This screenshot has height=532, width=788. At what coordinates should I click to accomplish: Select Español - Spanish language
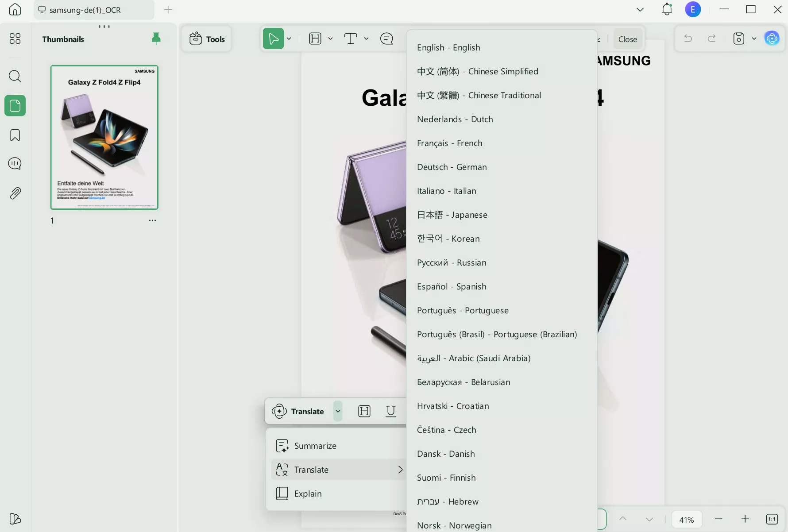pyautogui.click(x=502, y=286)
